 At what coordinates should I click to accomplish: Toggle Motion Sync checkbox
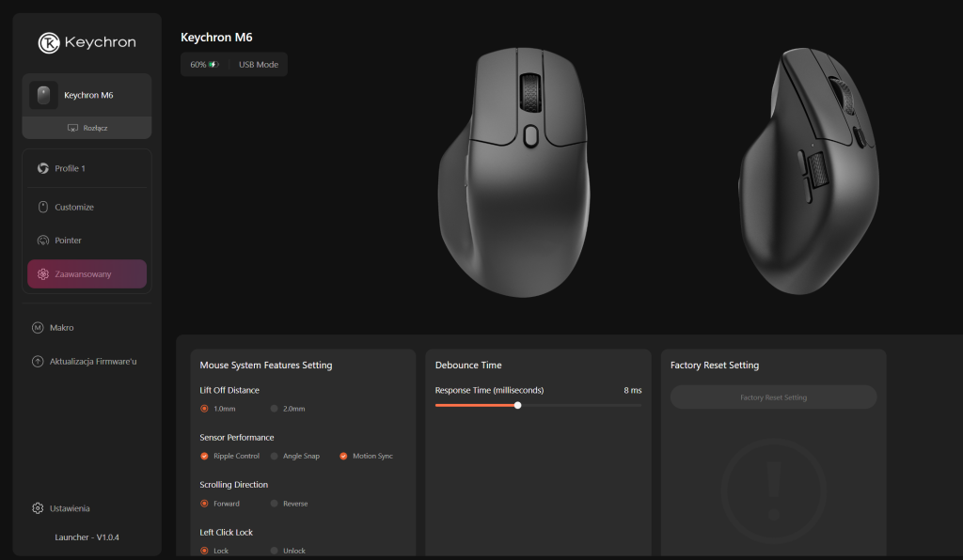pos(344,456)
